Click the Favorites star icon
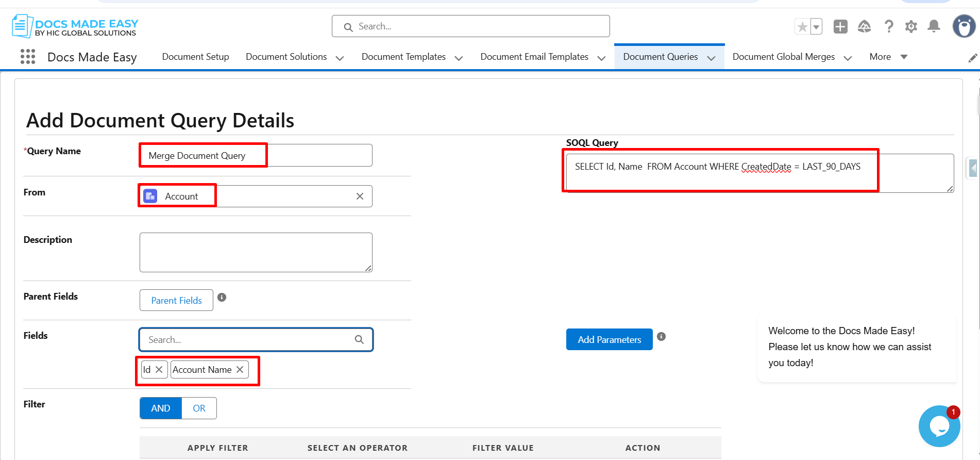Viewport: 980px width, 460px height. point(802,26)
